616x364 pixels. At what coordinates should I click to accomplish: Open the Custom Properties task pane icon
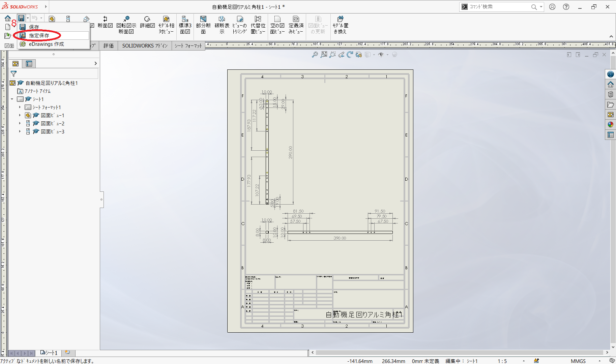tap(611, 135)
